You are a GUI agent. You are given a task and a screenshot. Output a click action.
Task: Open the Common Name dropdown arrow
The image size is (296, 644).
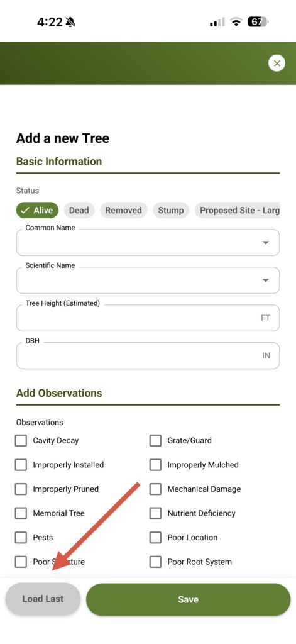[266, 243]
